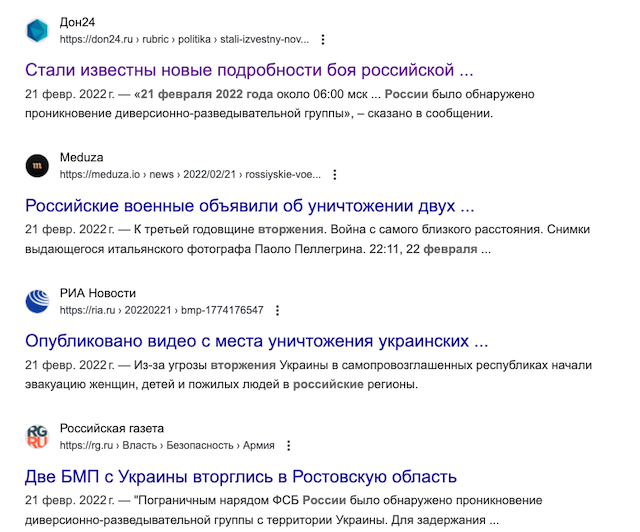
Task: Open the three-dot menu for the ria.ru result
Action: click(277, 310)
